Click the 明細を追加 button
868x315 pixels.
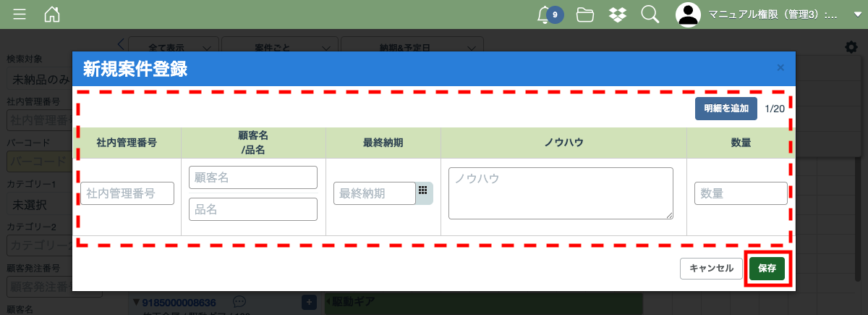[x=726, y=108]
